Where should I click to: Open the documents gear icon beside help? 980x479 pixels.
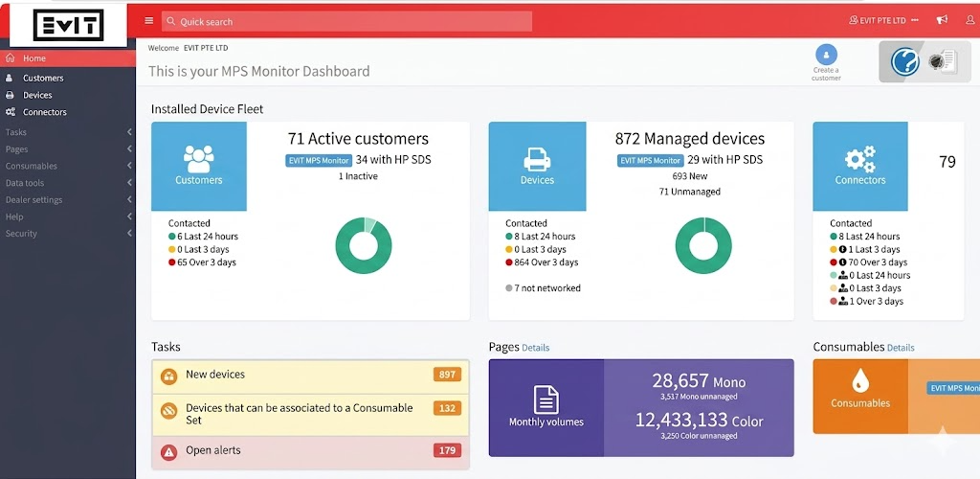(942, 61)
